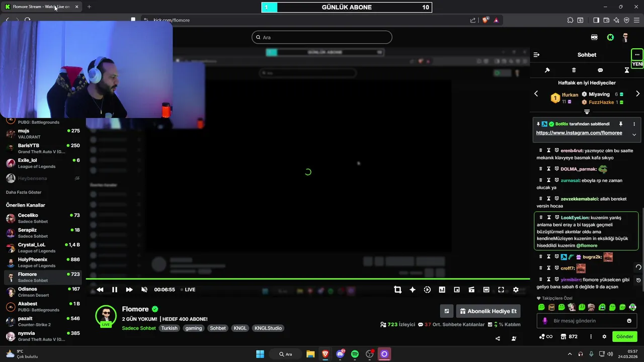Delete the croff7 chat message
The width and height of the screenshot is (644, 362).
click(541, 268)
